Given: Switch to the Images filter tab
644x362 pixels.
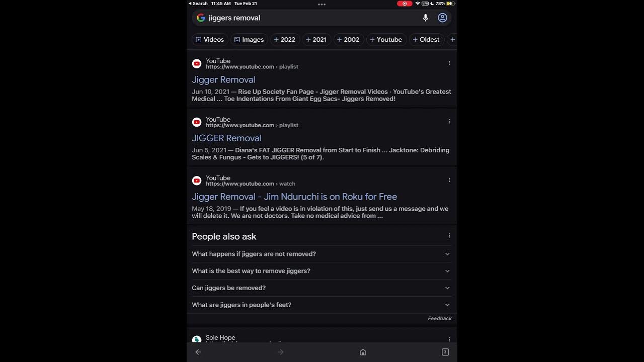Looking at the screenshot, I should tap(249, 40).
